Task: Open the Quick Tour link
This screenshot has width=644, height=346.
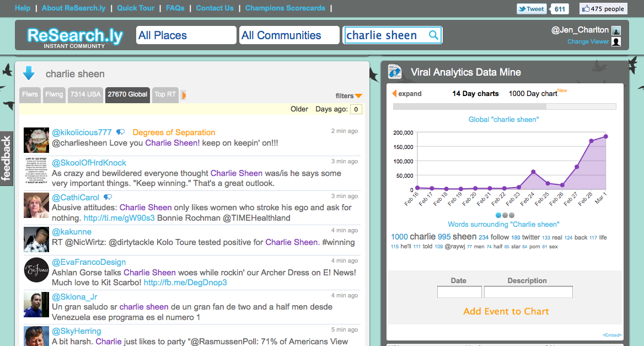Action: coord(136,8)
